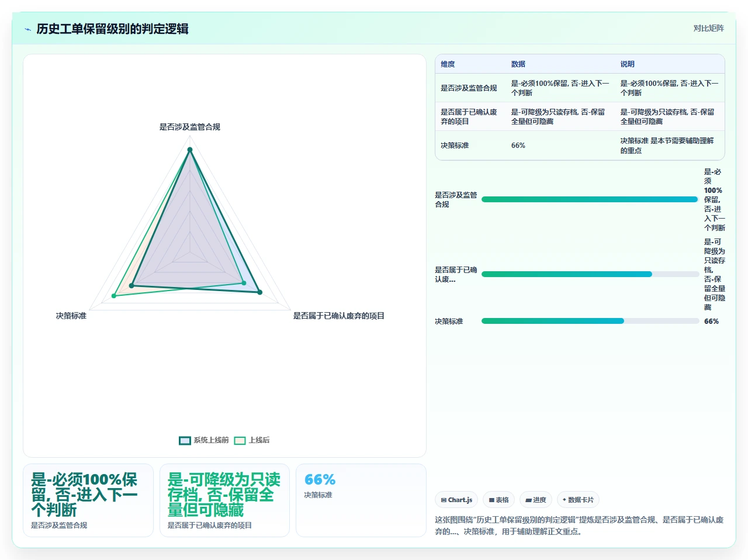This screenshot has width=748, height=560.
Task: Select the 数据卡片 tag
Action: [x=578, y=500]
